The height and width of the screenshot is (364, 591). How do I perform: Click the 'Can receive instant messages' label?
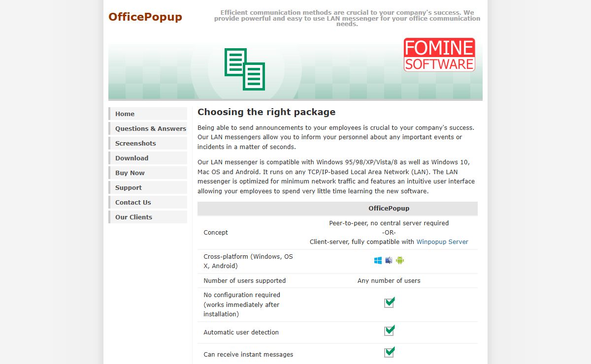point(248,355)
